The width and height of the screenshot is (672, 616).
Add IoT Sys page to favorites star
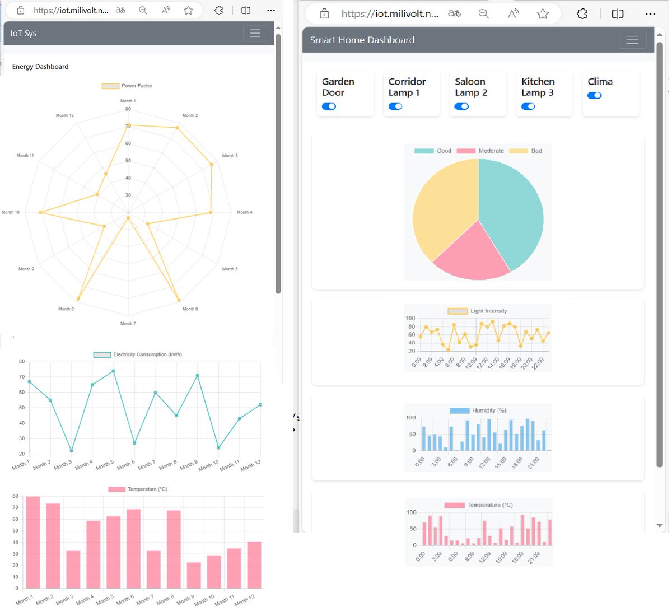pyautogui.click(x=189, y=10)
